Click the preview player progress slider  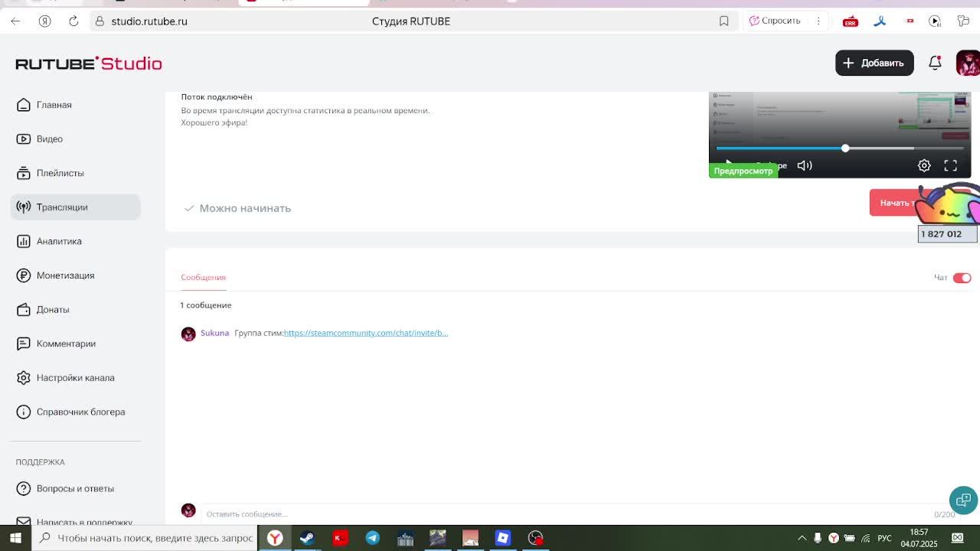[839, 148]
